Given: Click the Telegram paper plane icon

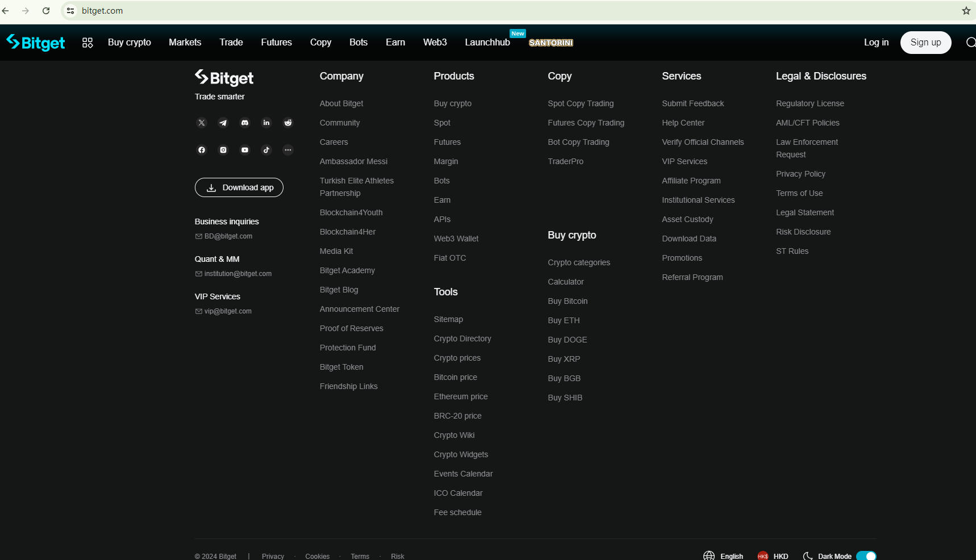Looking at the screenshot, I should point(223,123).
